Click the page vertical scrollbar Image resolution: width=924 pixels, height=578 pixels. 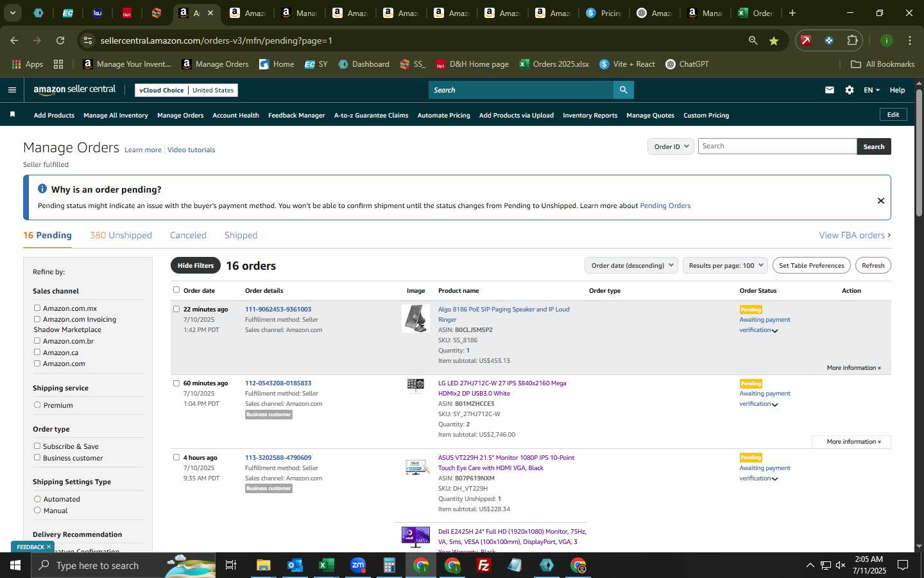tap(919, 154)
